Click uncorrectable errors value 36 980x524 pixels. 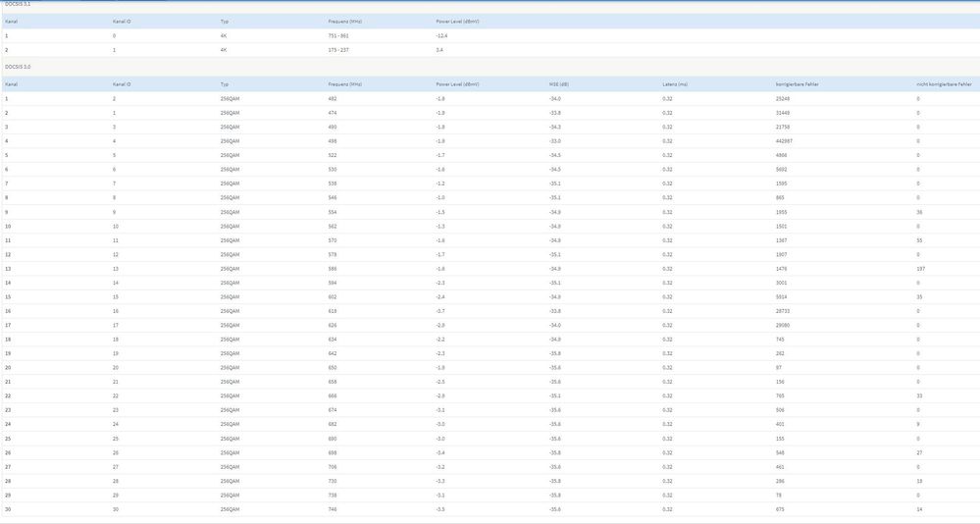coord(919,212)
